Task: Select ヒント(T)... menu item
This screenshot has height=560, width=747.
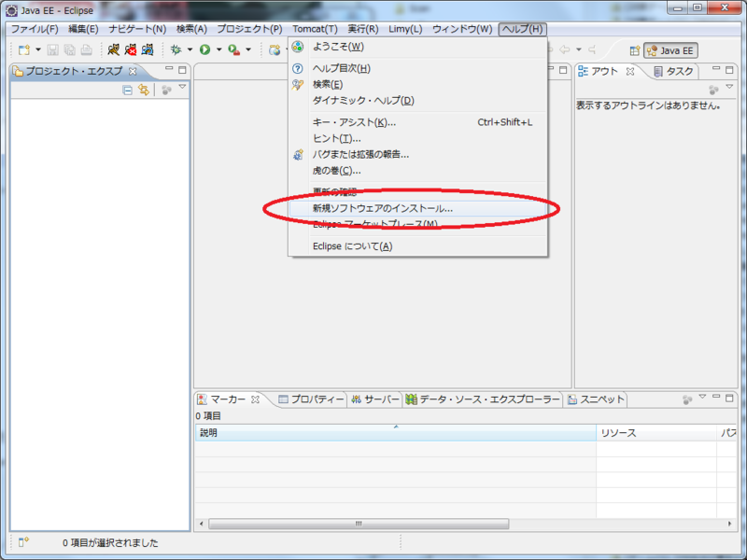Action: click(x=417, y=138)
